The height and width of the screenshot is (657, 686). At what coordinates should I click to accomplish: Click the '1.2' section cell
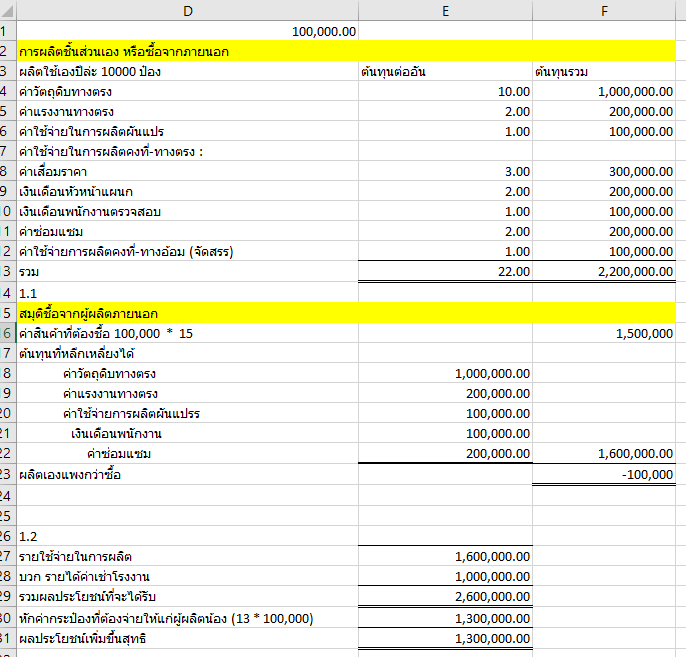point(187,536)
